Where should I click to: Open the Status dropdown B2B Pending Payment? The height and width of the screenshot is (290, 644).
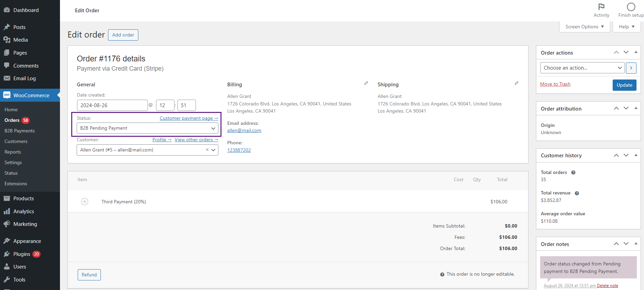(148, 128)
